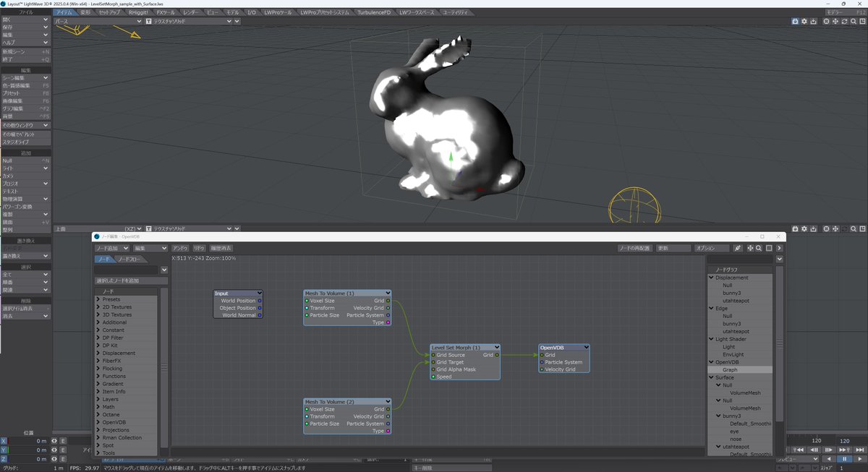Click the pause transport button

(844, 459)
